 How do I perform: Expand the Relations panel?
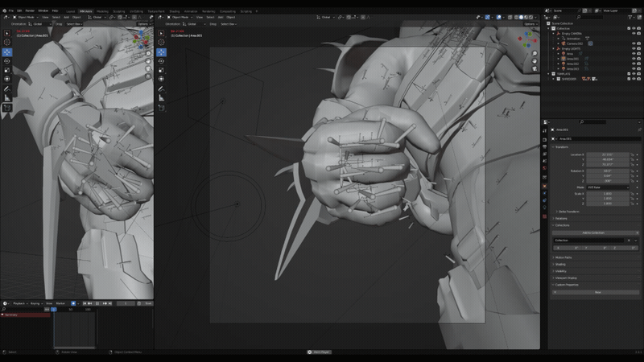[560, 218]
